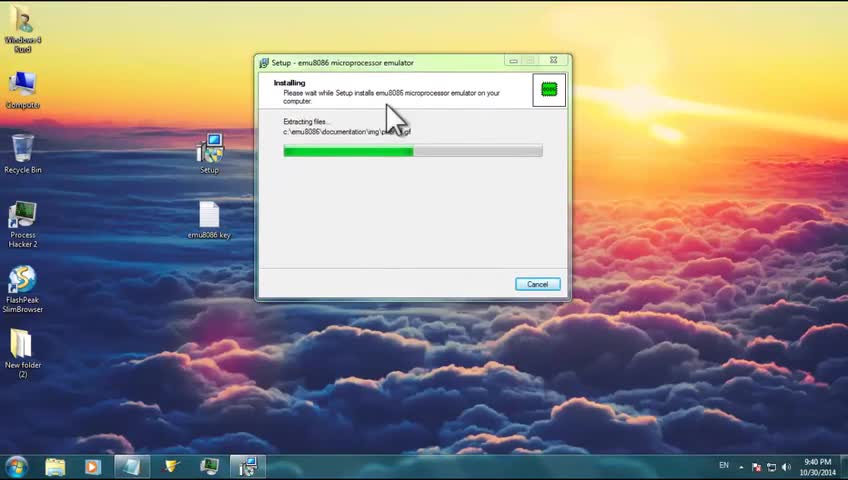Open the media player taskbar icon
The height and width of the screenshot is (480, 848).
(92, 467)
